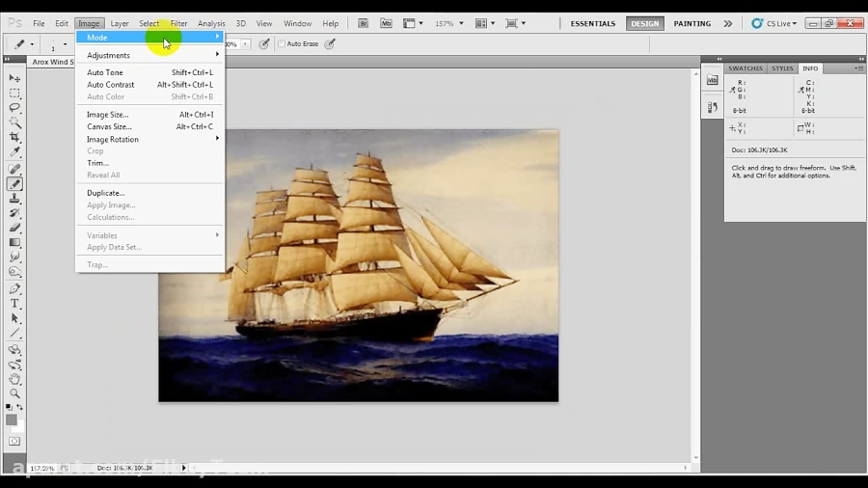The width and height of the screenshot is (868, 488).
Task: Select the History Brush tool
Action: coord(14,213)
